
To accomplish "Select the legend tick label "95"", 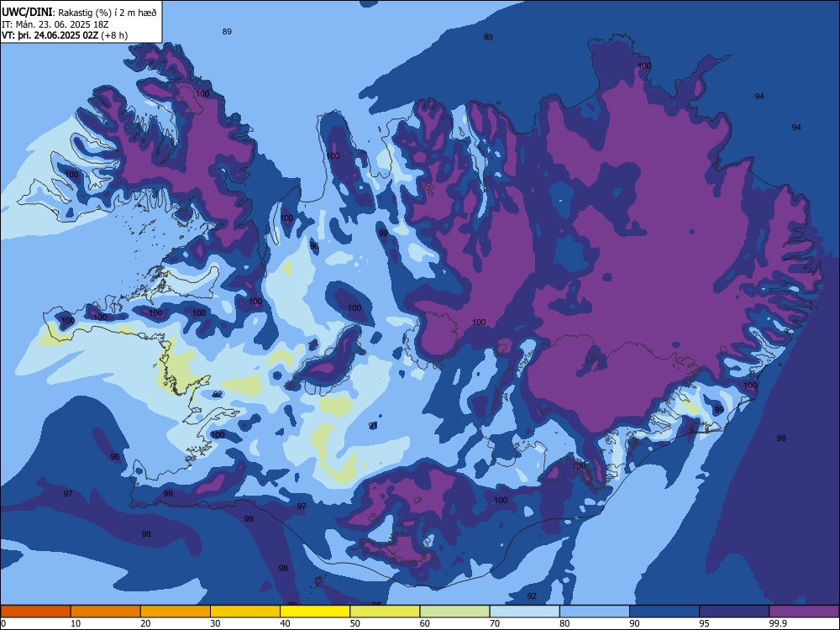I will coord(705,623).
